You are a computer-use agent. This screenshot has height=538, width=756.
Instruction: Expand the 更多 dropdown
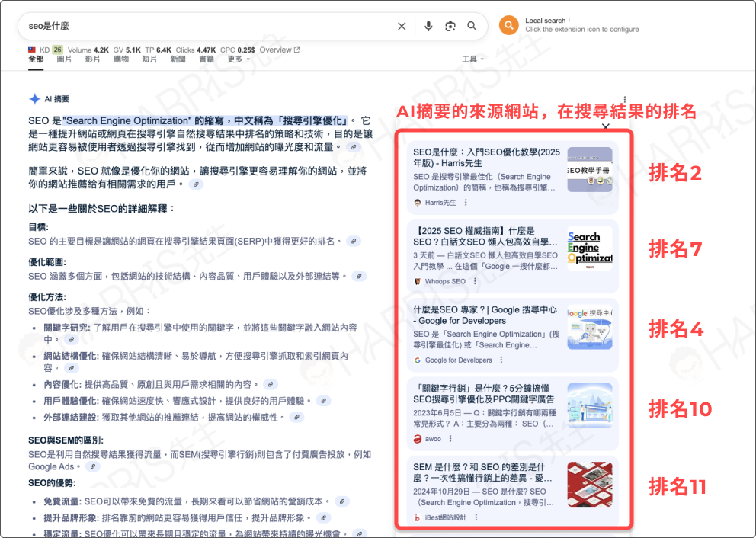pos(239,59)
